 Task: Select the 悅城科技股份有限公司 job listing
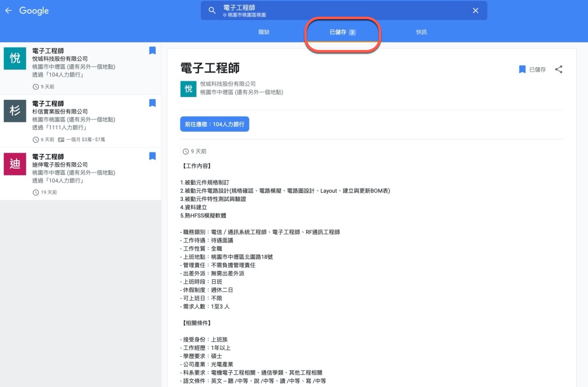80,68
